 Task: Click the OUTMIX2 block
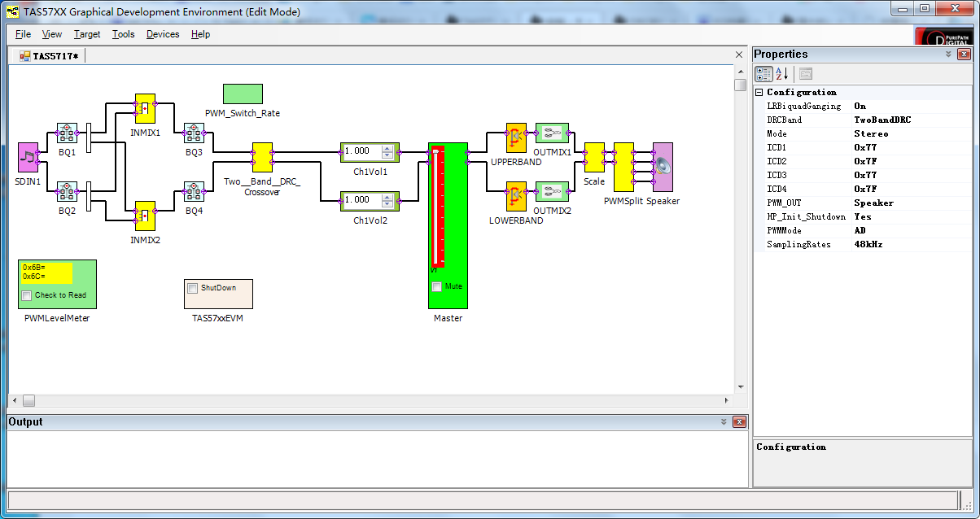coord(552,192)
